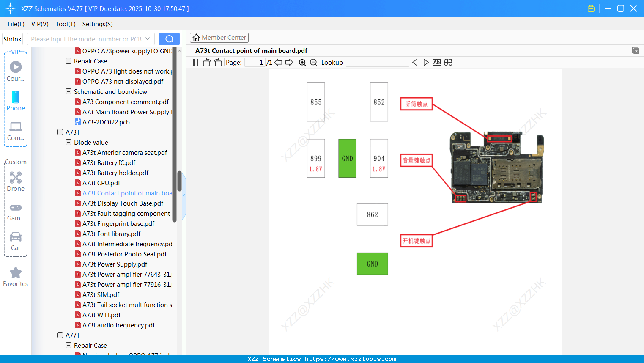Zoom in on the PDF document
This screenshot has width=644, height=363.
(302, 62)
